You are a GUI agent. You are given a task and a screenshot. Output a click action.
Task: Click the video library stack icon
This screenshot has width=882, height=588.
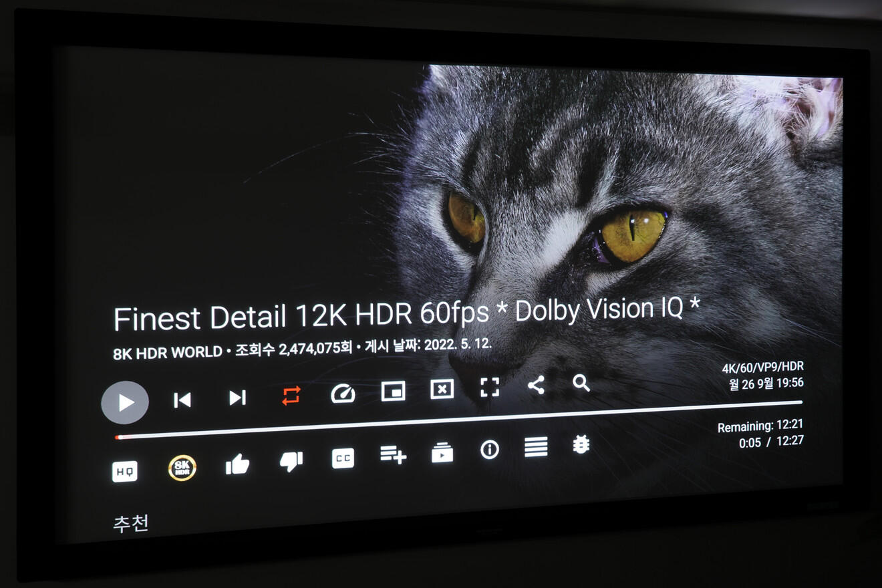tap(442, 453)
